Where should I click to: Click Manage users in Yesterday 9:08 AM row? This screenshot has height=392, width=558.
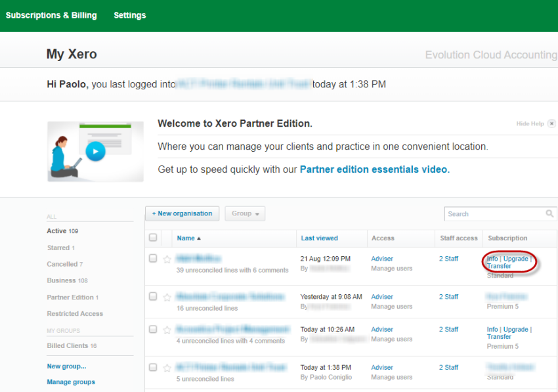click(x=392, y=307)
